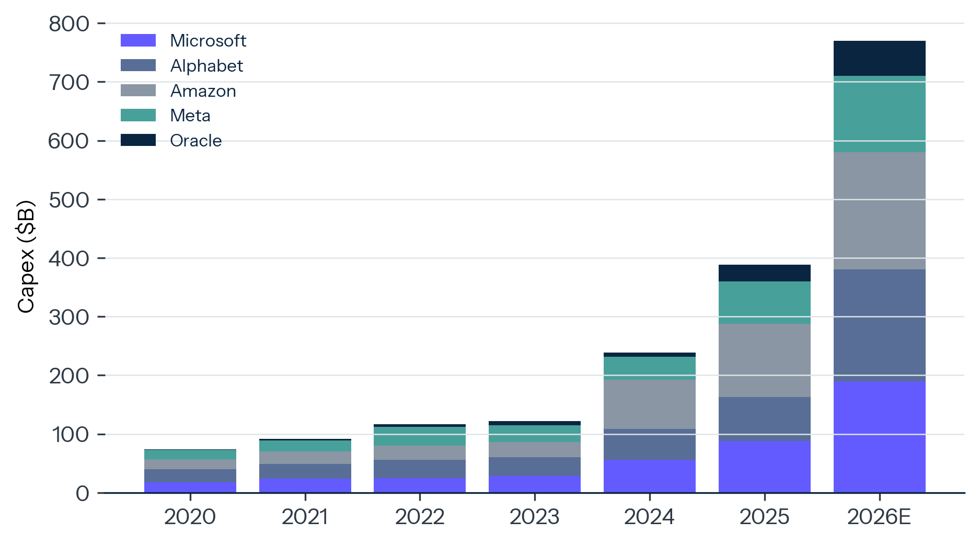The height and width of the screenshot is (544, 980).
Task: Click the Microsoft segment of the 2022 bar
Action: tap(420, 485)
